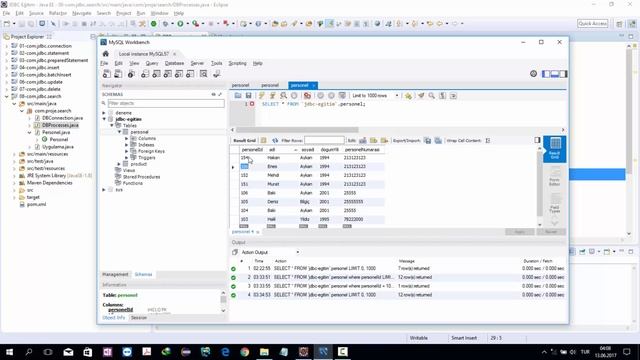Click the open SQL script folder icon in query toolbar
The height and width of the screenshot is (360, 640).
coord(238,96)
